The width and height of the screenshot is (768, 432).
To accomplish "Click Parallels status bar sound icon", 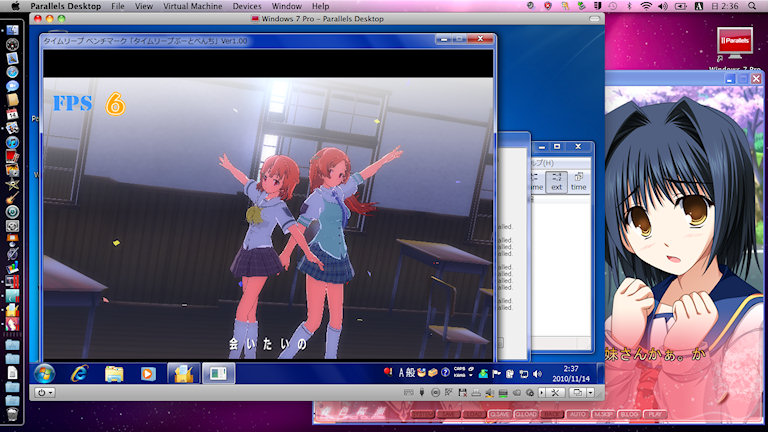I will tap(489, 393).
